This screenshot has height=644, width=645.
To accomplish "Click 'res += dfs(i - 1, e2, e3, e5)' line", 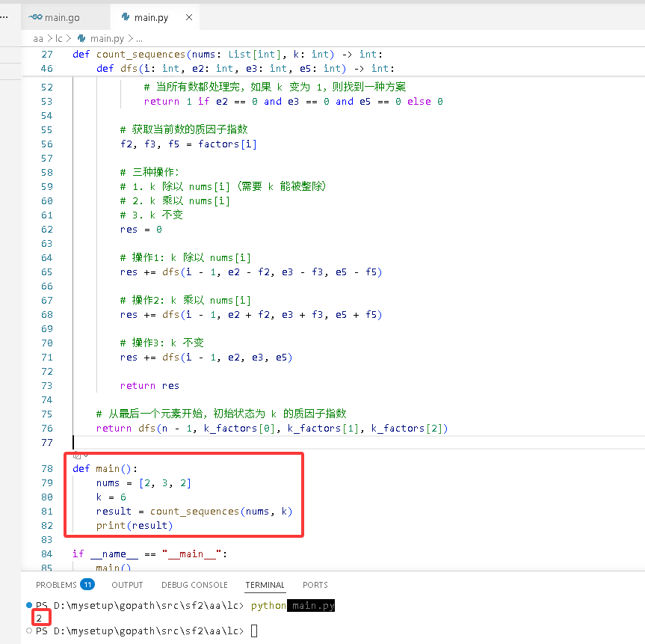I will 206,358.
